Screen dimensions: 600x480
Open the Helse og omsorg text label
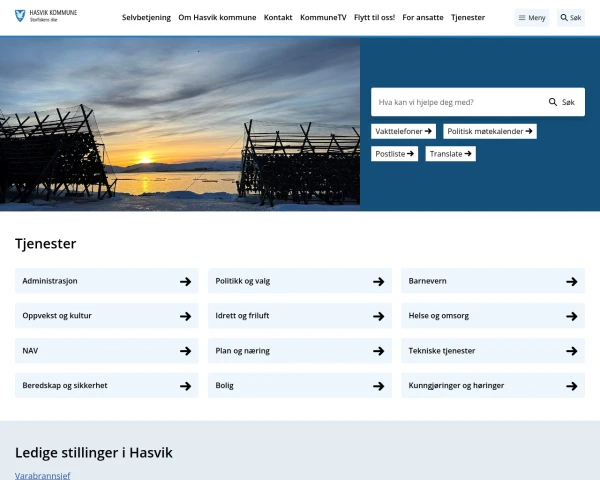coord(439,316)
